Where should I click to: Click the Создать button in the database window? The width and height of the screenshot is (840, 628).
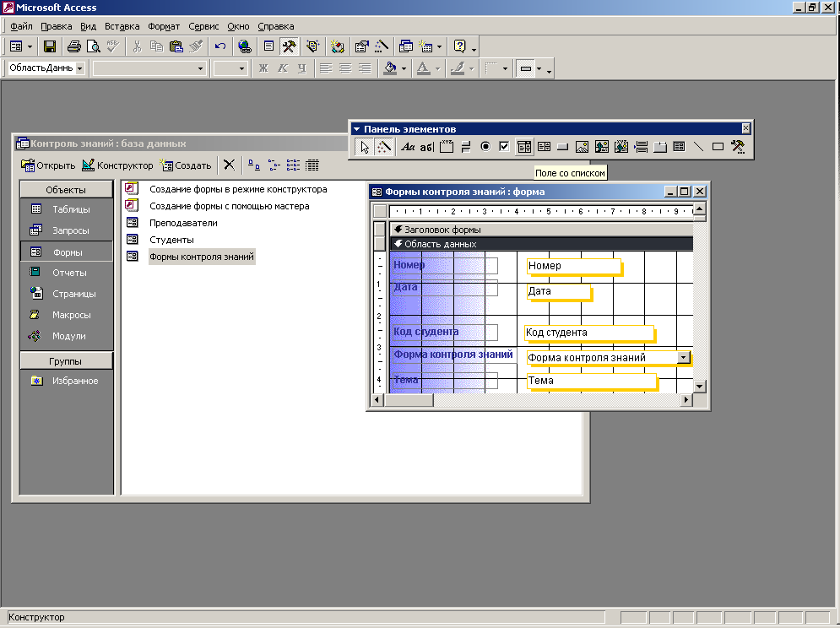tap(186, 165)
